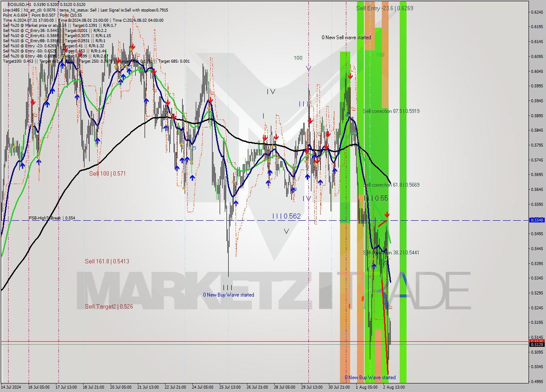Select the '| | | 0.562' wave label

tap(286, 216)
